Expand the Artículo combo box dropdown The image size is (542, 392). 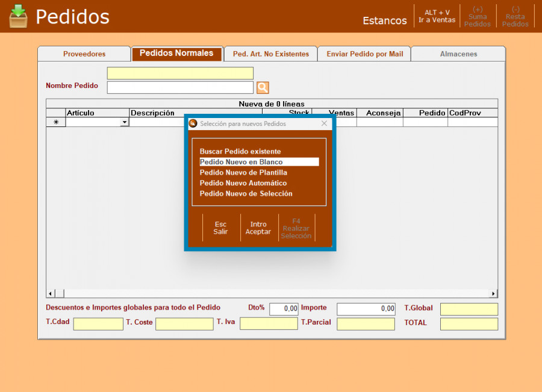click(x=124, y=122)
